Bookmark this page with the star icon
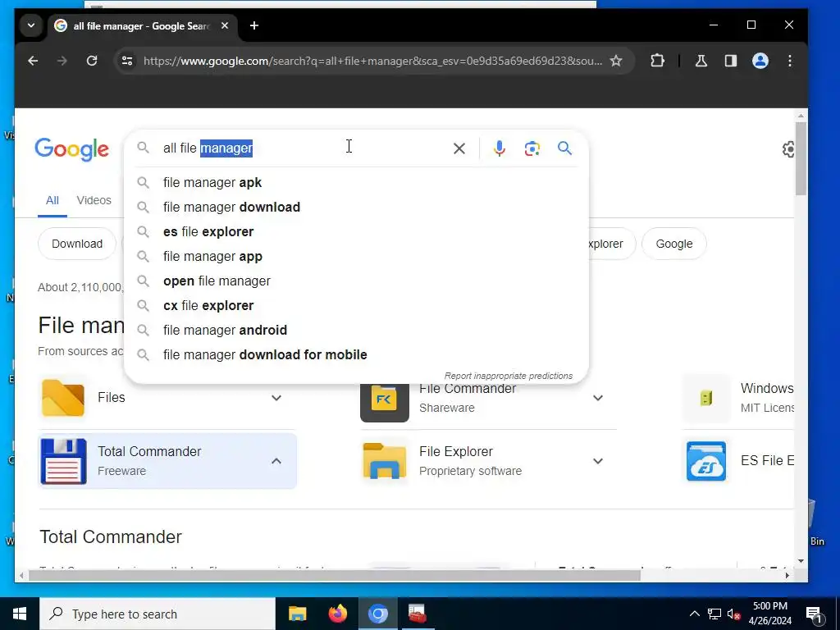 pos(616,61)
